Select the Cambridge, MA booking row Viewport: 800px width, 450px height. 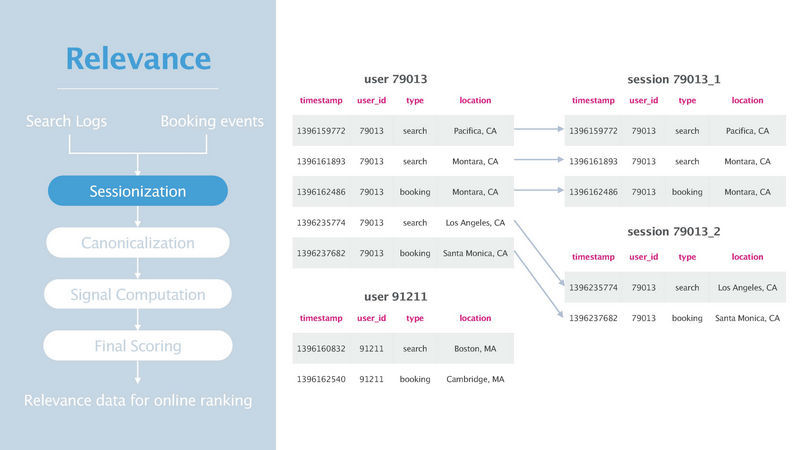pos(403,379)
